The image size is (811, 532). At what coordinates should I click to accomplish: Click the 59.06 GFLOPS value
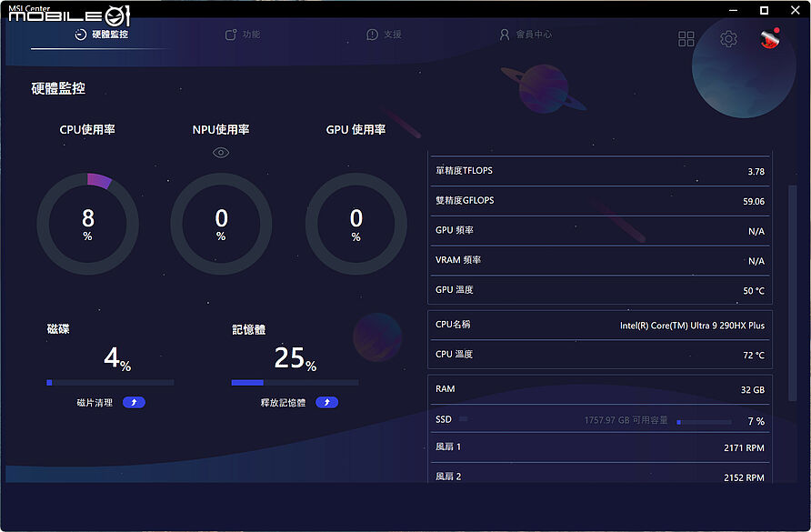click(x=754, y=201)
